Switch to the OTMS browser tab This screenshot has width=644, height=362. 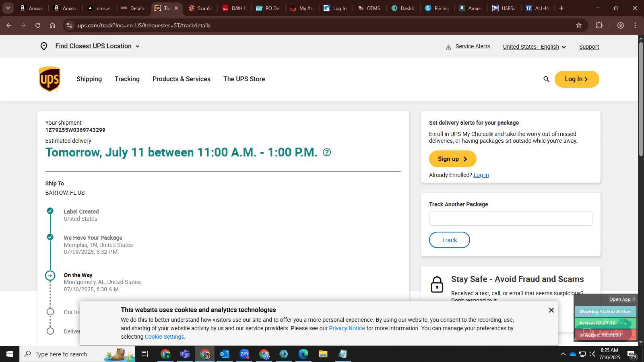coord(369,8)
